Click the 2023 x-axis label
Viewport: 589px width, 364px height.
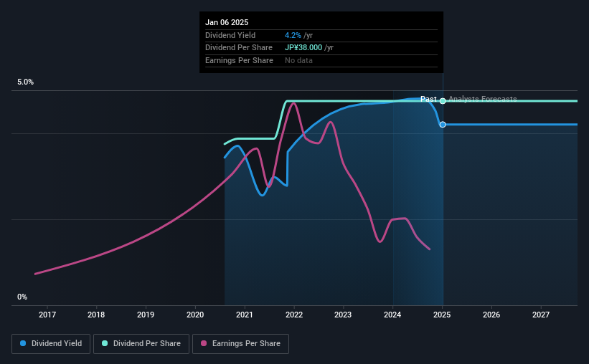(x=343, y=315)
